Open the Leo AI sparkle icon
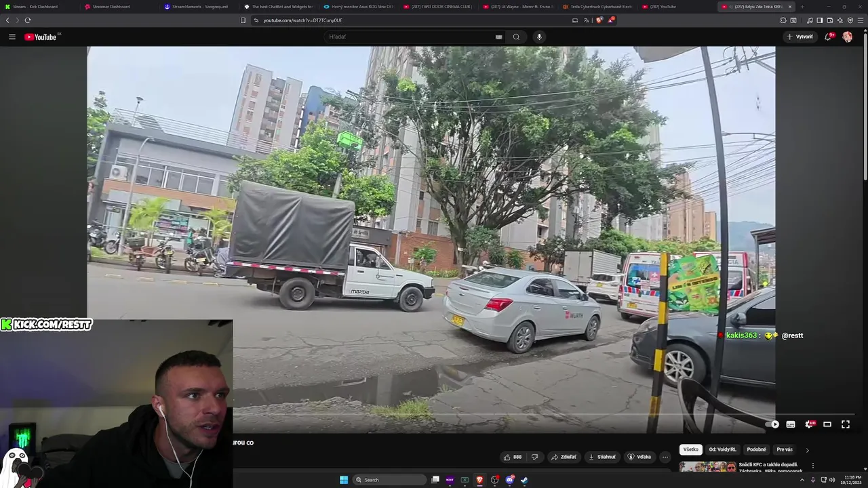Screen dimensions: 868x488 pyautogui.click(x=840, y=20)
